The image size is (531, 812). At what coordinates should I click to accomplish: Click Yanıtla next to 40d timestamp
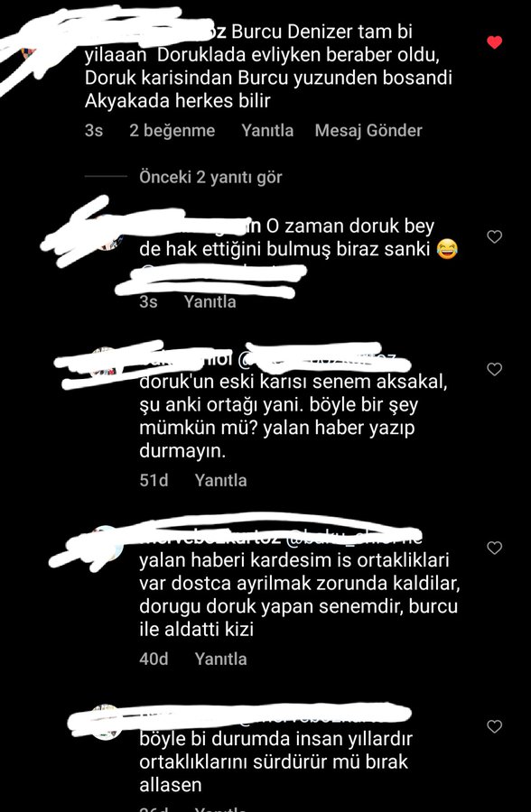(x=221, y=660)
